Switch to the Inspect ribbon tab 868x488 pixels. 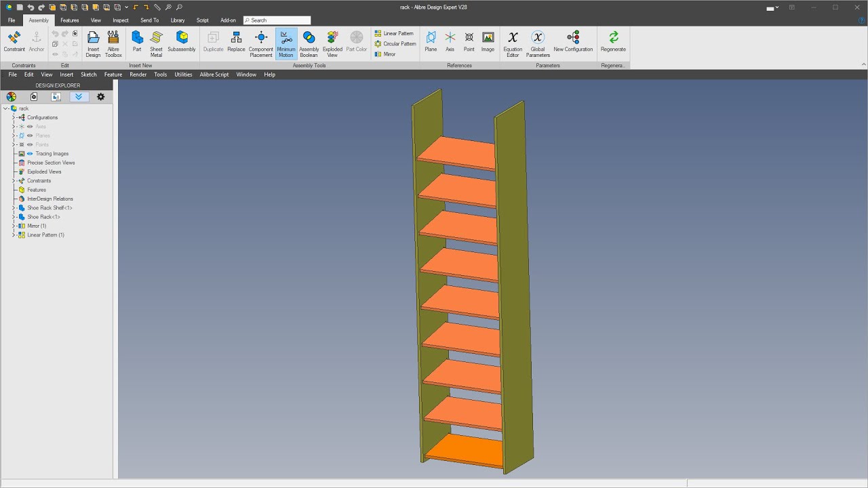coord(121,20)
